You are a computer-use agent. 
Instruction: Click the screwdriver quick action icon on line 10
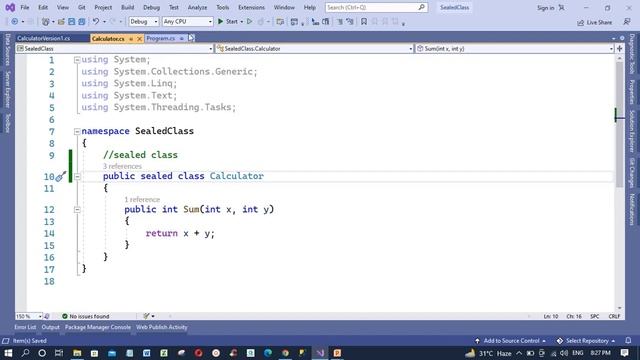[x=60, y=176]
